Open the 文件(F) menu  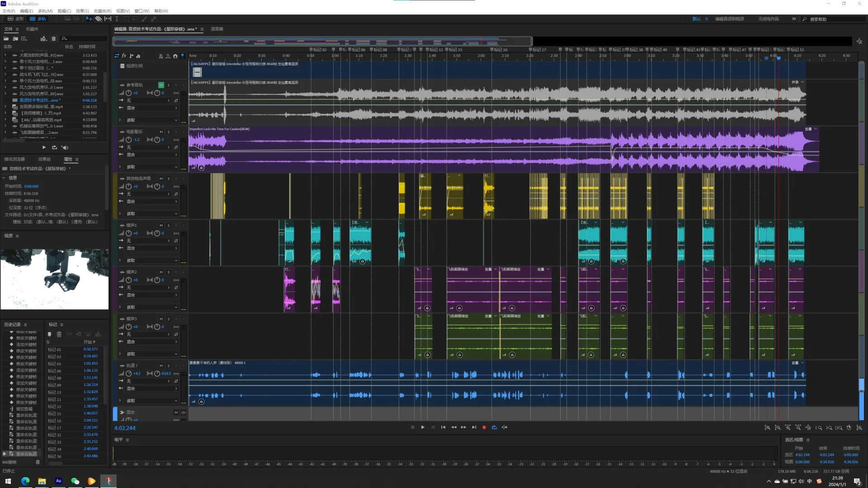coord(9,11)
